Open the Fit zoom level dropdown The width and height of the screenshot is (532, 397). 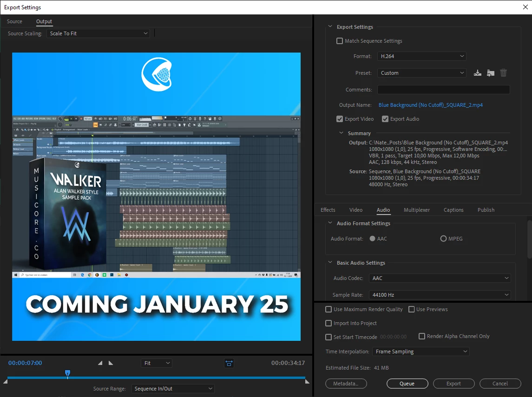click(x=157, y=363)
